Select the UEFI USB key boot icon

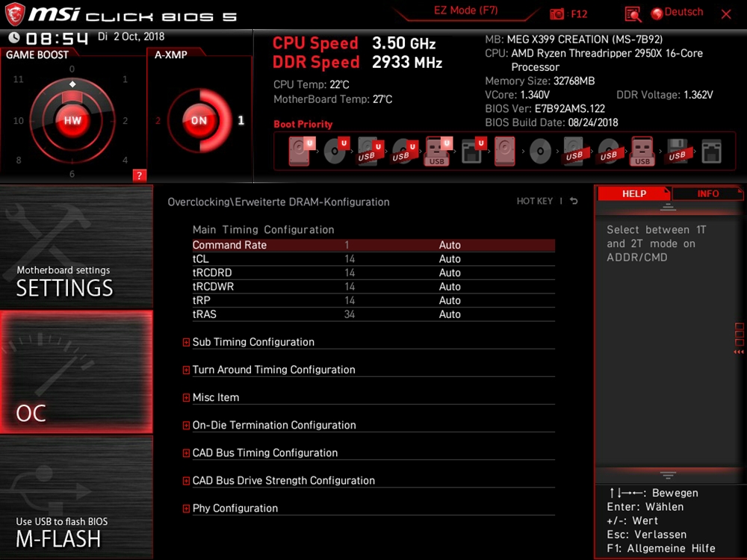pos(438,151)
